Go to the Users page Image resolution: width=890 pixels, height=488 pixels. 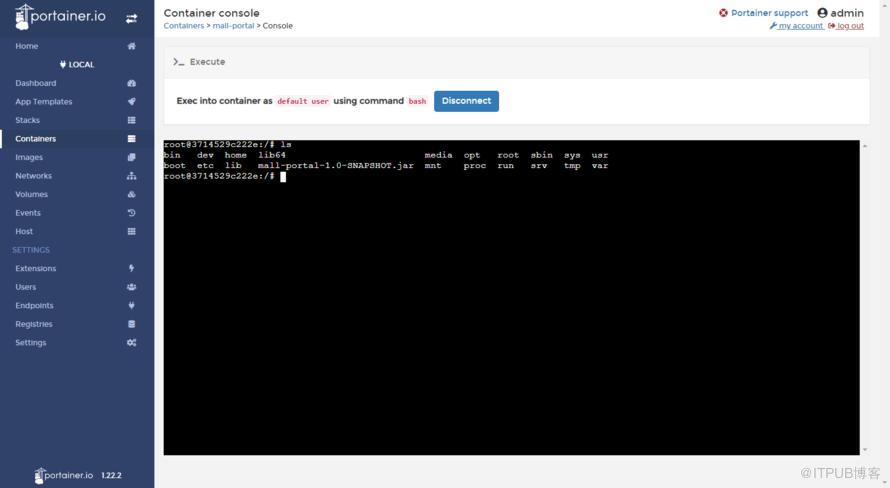(x=26, y=287)
